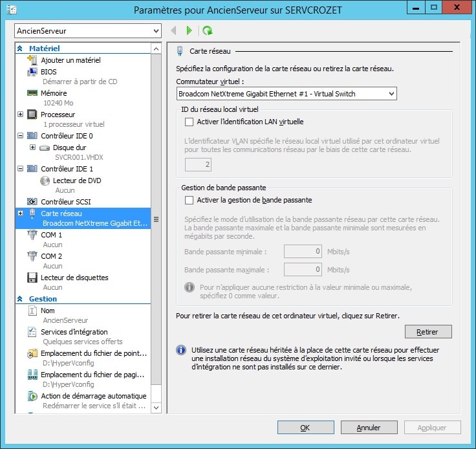This screenshot has width=476, height=449.
Task: Click the Carte réseau tree icon
Action: (x=32, y=214)
